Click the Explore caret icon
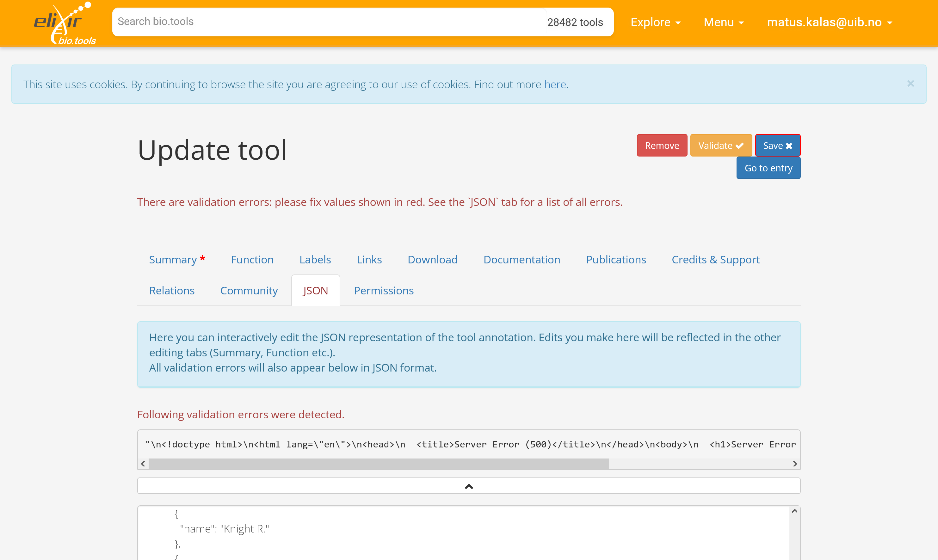 pyautogui.click(x=678, y=23)
